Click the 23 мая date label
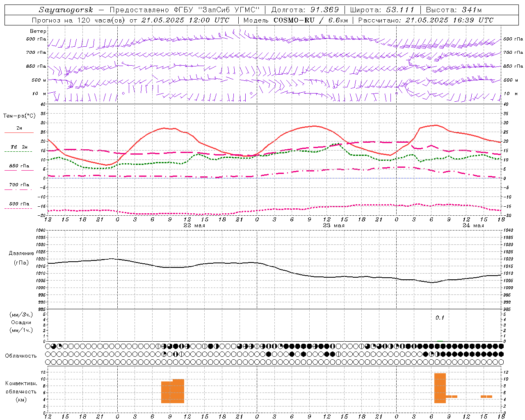This screenshot has width=525, height=420. point(334,226)
